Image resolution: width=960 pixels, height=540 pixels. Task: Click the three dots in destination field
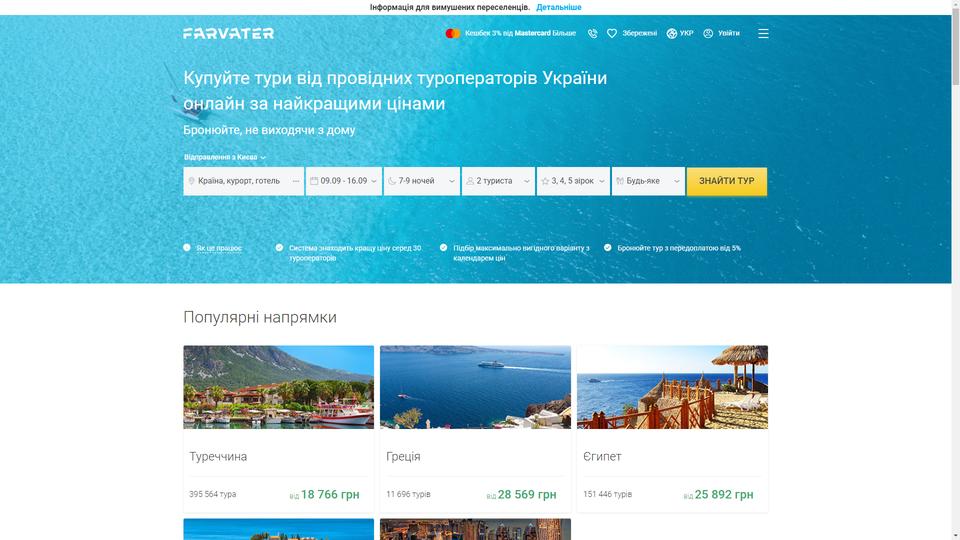(x=296, y=181)
